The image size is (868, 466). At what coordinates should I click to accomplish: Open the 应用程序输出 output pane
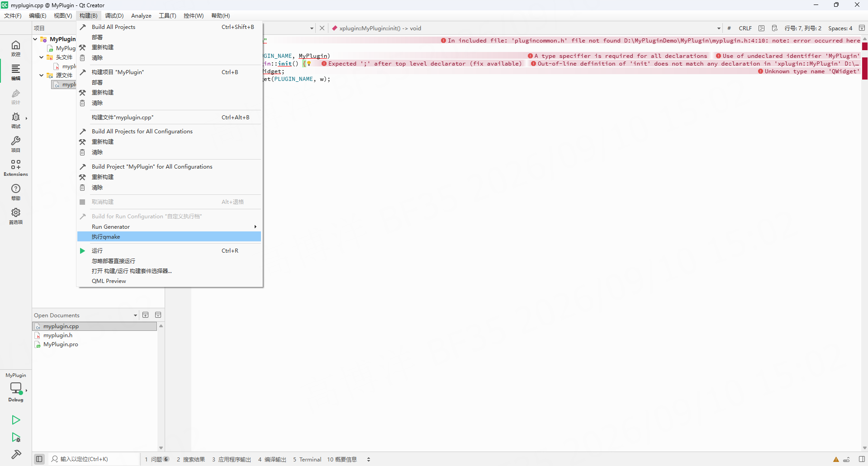click(x=232, y=459)
